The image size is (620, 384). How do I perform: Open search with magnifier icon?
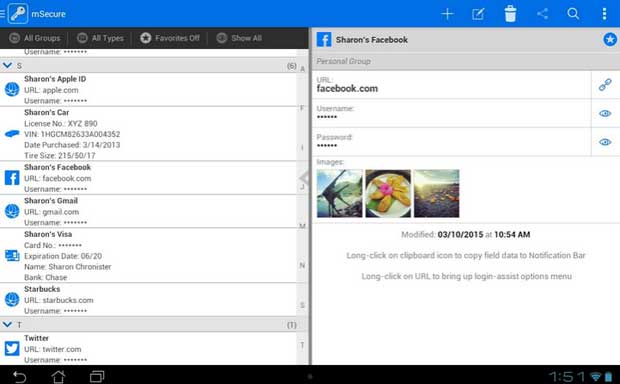click(573, 14)
